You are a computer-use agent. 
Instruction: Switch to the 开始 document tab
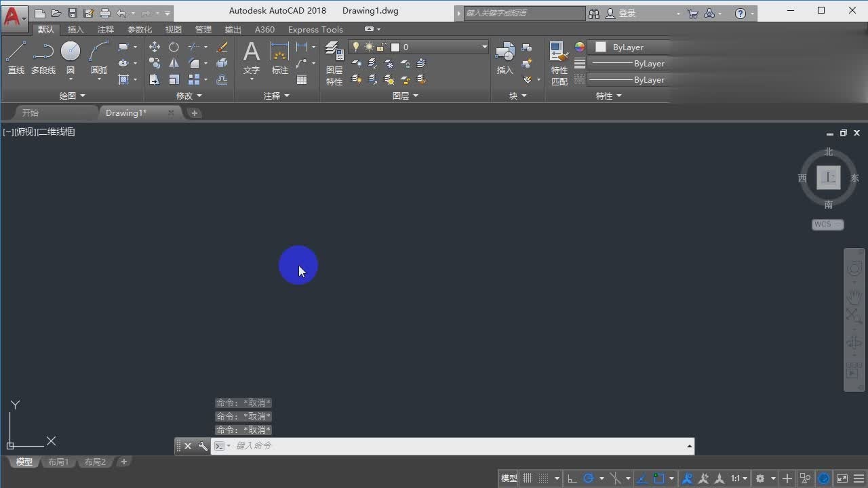tap(31, 113)
